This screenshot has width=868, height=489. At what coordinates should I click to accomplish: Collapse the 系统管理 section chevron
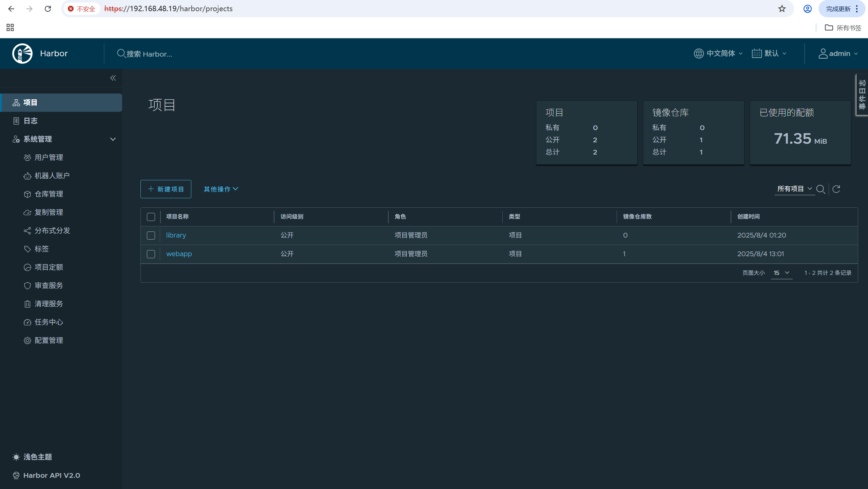click(113, 139)
